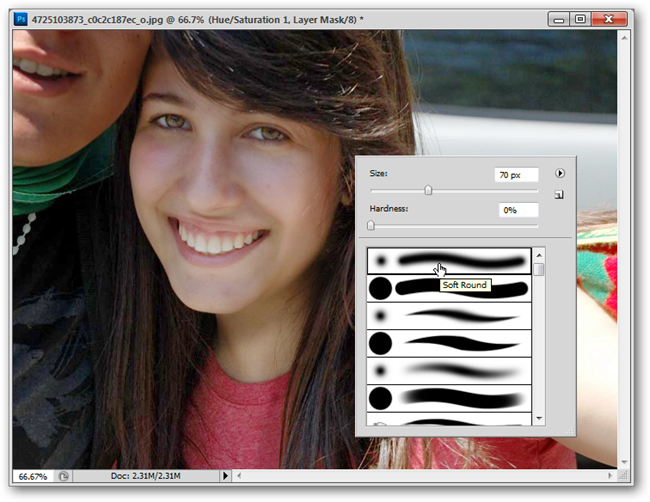The image size is (650, 502).
Task: Select the Hard Round brush preset
Action: [448, 289]
